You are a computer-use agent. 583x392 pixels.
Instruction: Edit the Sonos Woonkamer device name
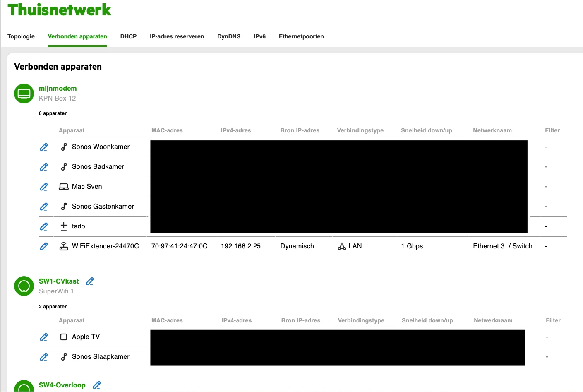43,147
